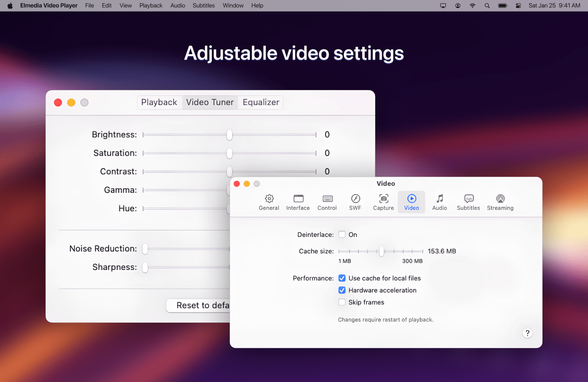Switch to the Playback tab
This screenshot has width=588, height=382.
click(x=159, y=102)
